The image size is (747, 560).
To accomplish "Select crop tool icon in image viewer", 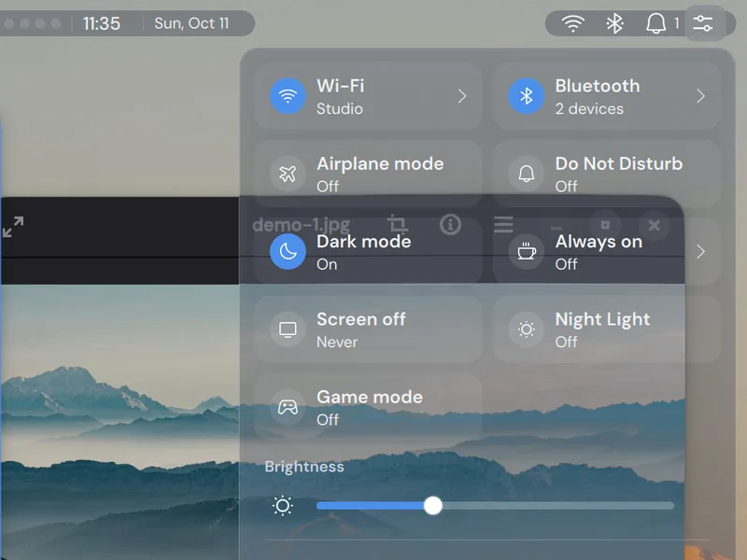I will [398, 224].
